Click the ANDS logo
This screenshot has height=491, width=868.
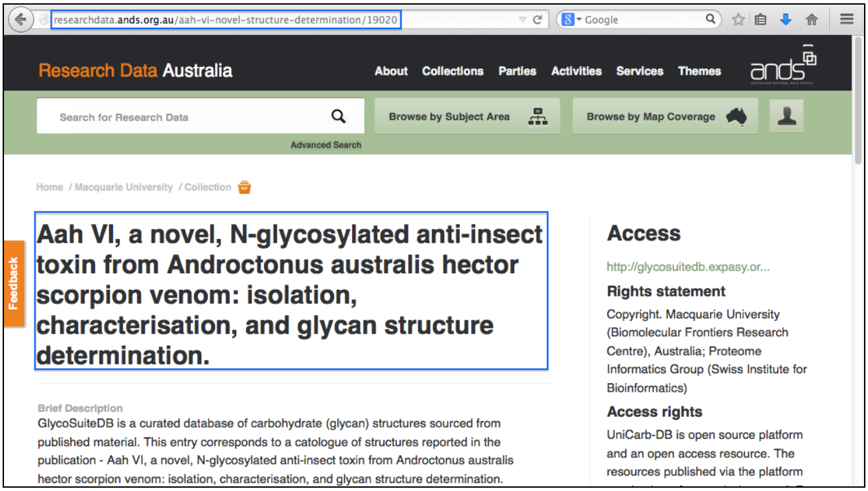point(783,66)
